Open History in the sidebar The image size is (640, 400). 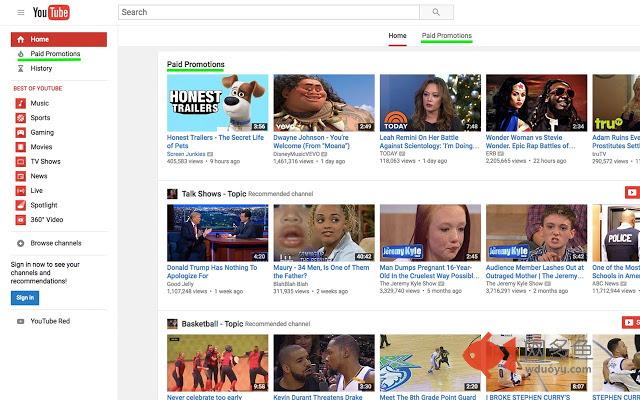[41, 68]
